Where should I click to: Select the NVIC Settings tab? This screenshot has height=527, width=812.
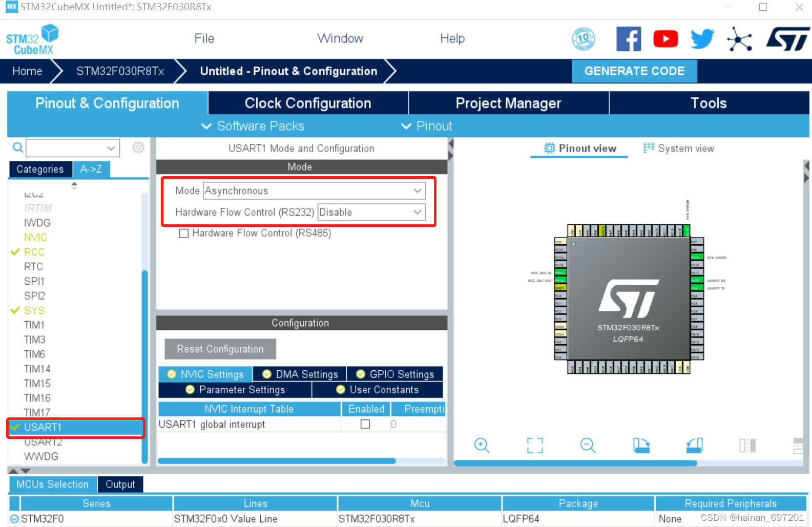205,374
